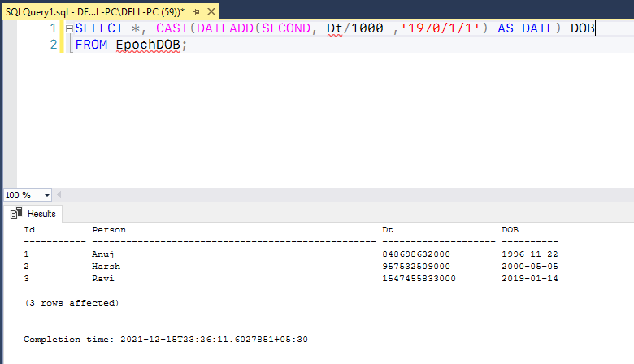
Task: Select the SQLQuery1.sql document tab
Action: point(95,11)
